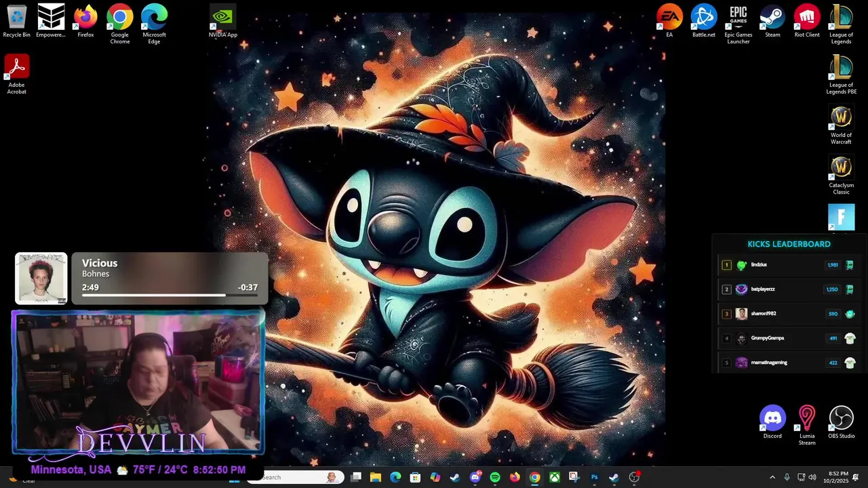Click the lindzius leaderboard row
The height and width of the screenshot is (488, 868).
789,265
